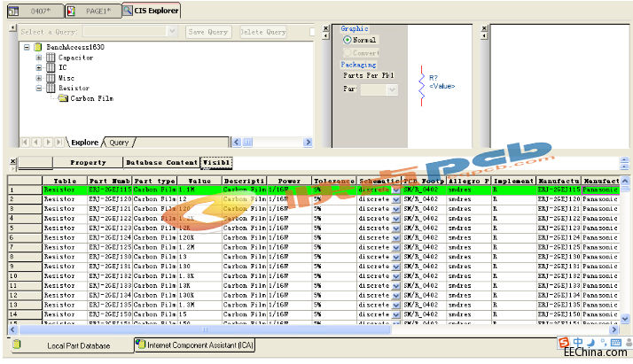This screenshot has width=633, height=364.
Task: Click the tree panel horizontal scrollbar thumb
Action: [248, 143]
